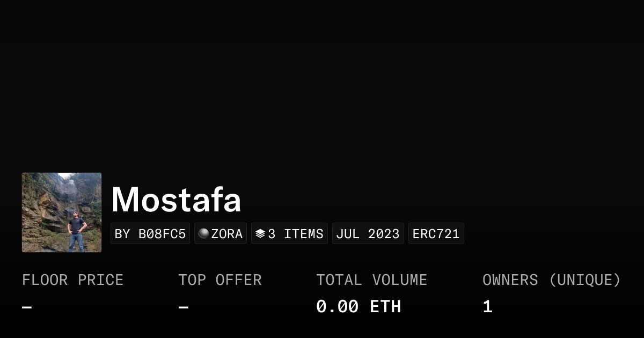
Task: Click the TOTAL VOLUME heading
Action: (x=371, y=280)
